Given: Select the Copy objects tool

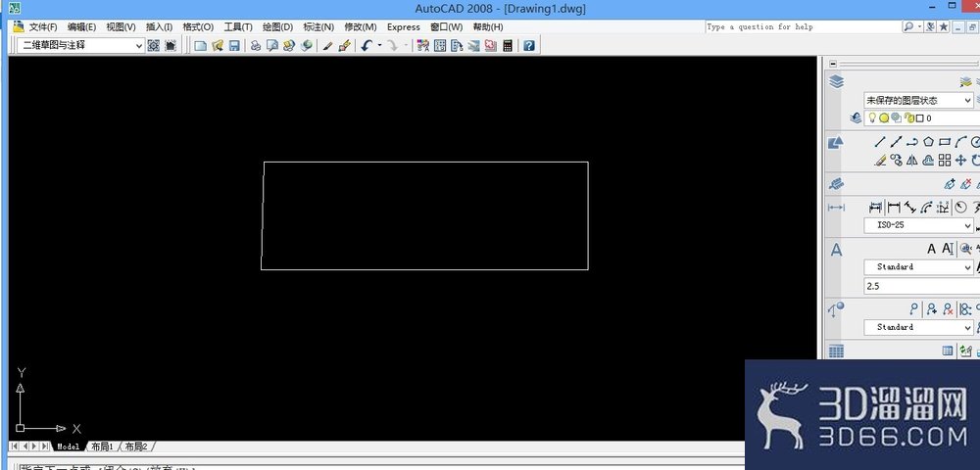Looking at the screenshot, I should click(897, 161).
